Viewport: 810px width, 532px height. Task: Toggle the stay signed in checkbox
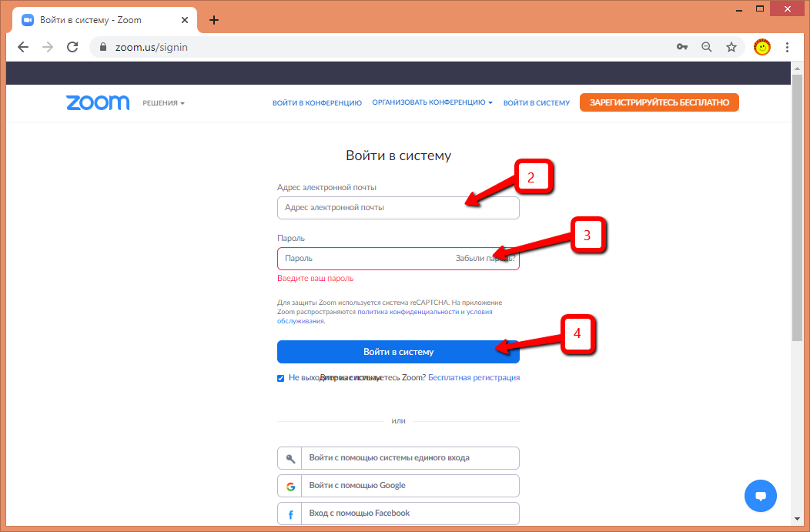pyautogui.click(x=280, y=378)
